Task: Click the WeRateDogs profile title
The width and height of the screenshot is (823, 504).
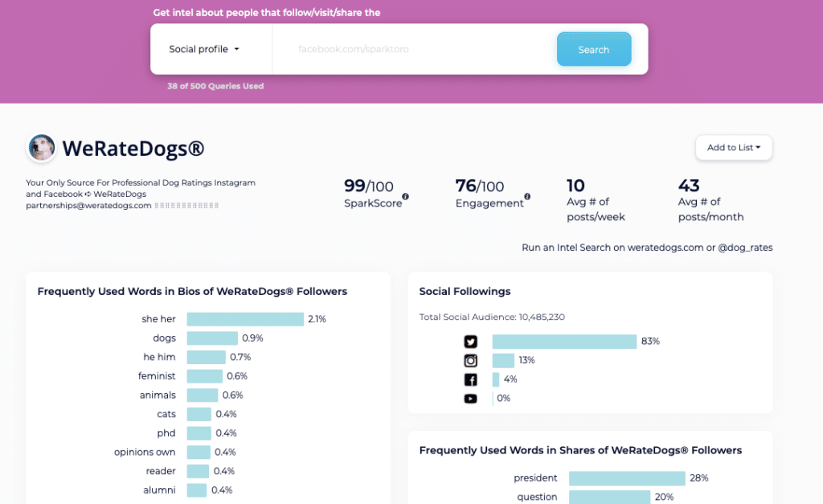Action: click(x=133, y=149)
